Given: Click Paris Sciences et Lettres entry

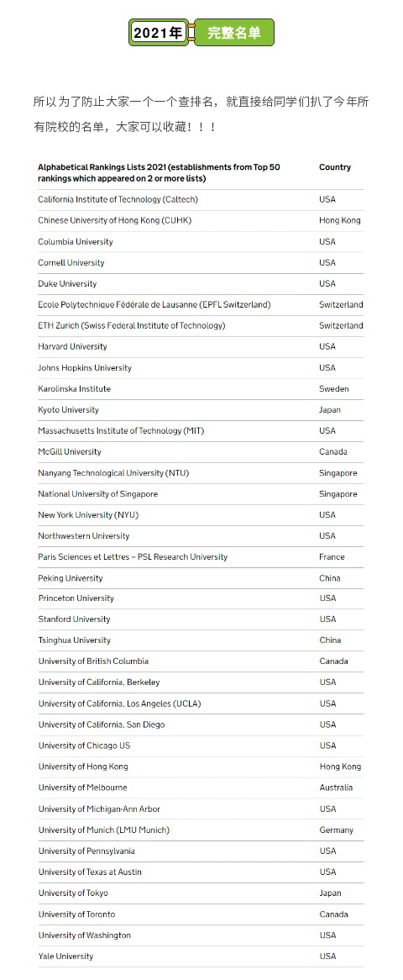Looking at the screenshot, I should pyautogui.click(x=133, y=557).
